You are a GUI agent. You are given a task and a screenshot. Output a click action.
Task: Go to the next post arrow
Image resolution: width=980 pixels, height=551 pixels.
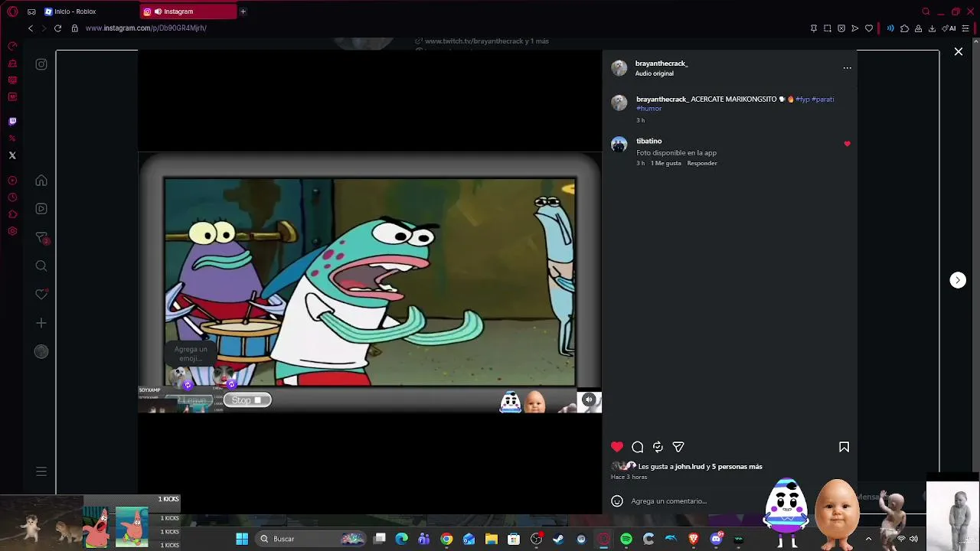tap(958, 280)
